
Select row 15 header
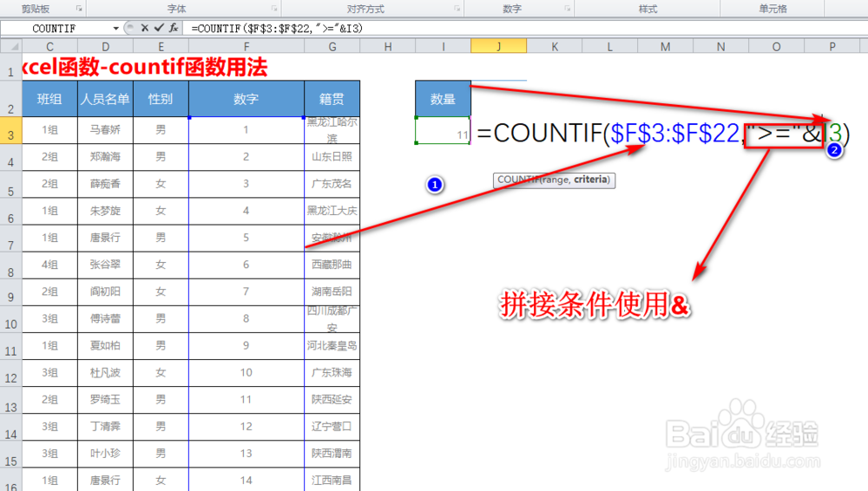[11, 454]
